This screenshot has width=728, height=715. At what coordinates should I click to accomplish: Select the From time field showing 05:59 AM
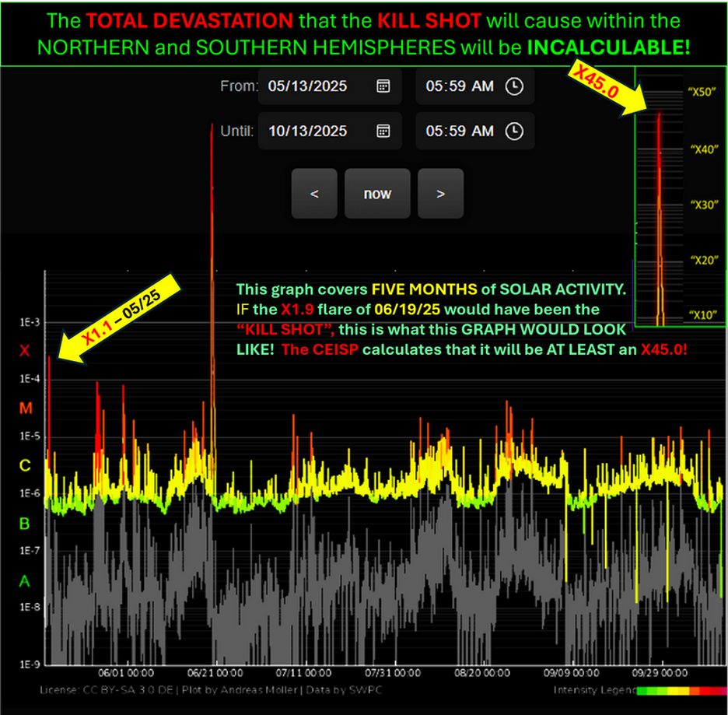click(459, 86)
